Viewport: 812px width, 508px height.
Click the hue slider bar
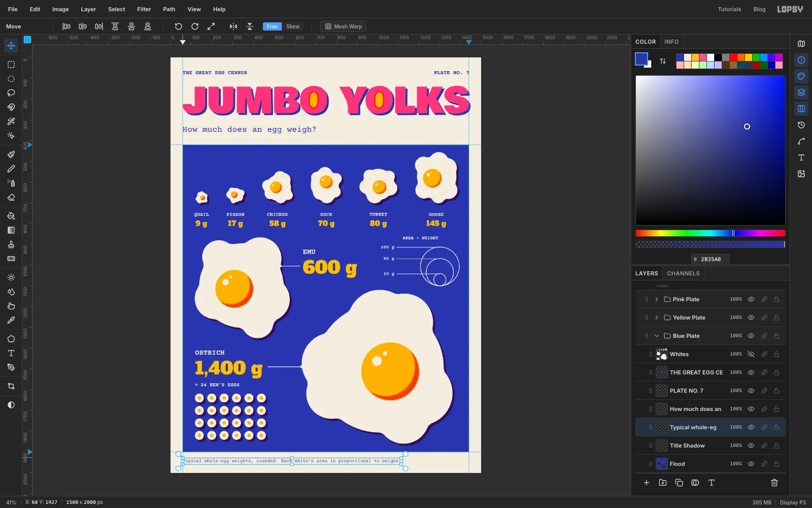[710, 233]
